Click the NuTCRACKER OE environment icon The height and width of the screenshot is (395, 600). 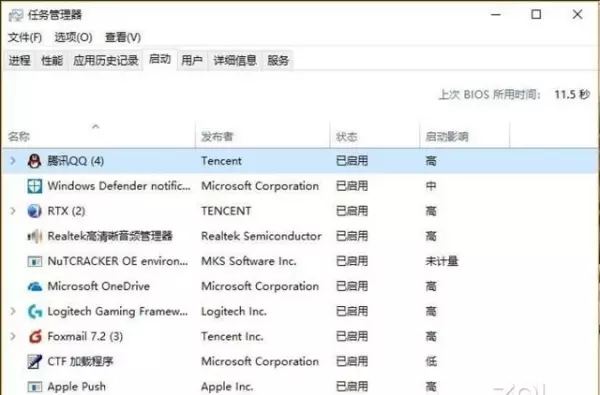click(x=34, y=261)
